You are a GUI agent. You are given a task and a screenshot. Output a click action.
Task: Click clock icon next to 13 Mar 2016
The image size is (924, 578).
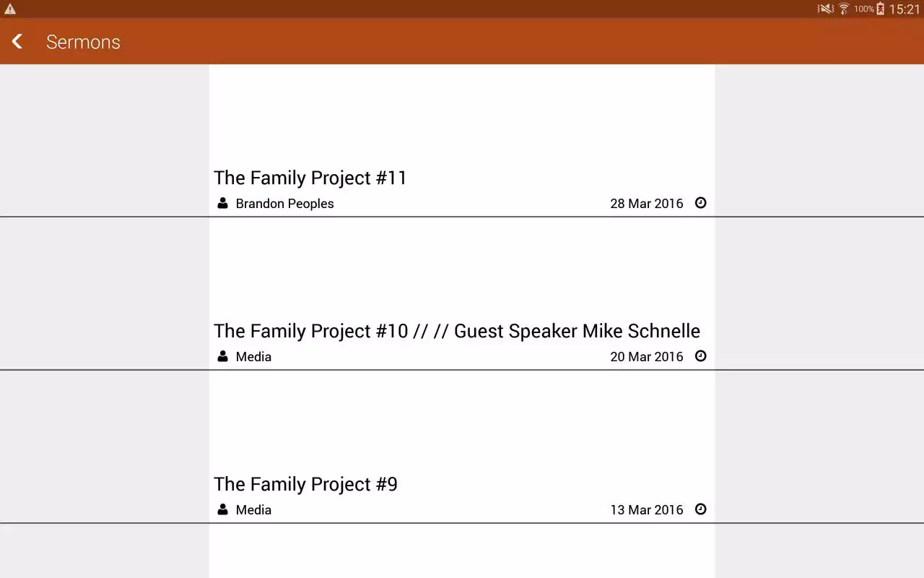click(700, 509)
